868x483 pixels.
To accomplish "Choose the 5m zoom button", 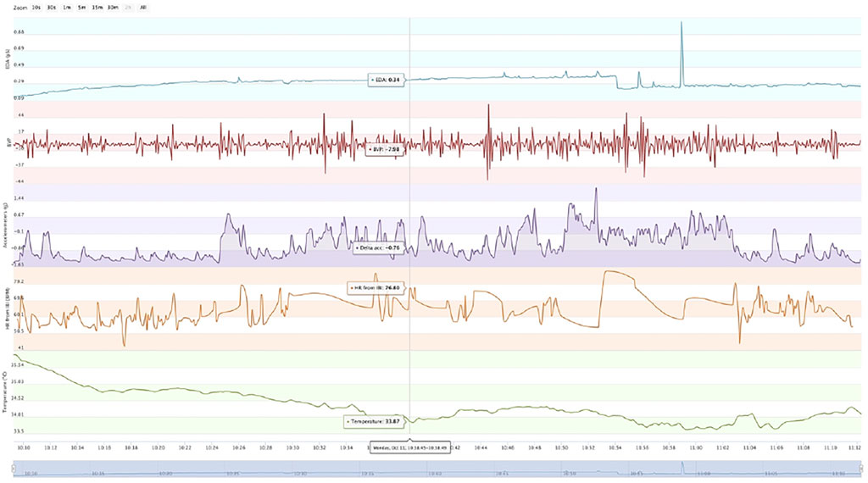I will coord(82,8).
